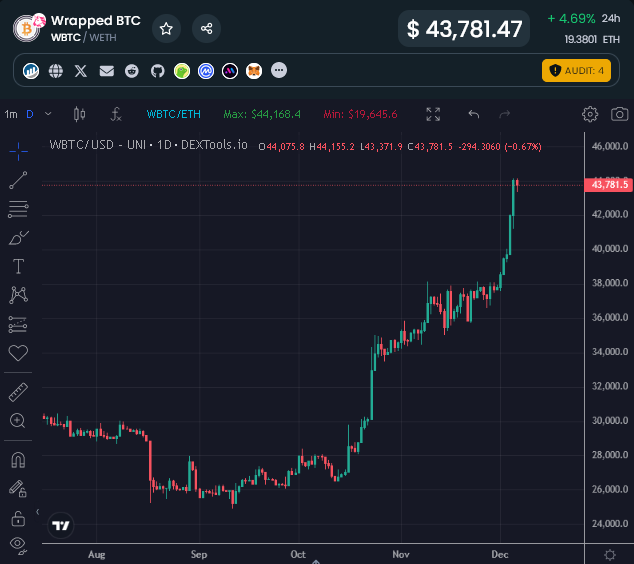
Task: Undo the last chart action
Action: (473, 114)
